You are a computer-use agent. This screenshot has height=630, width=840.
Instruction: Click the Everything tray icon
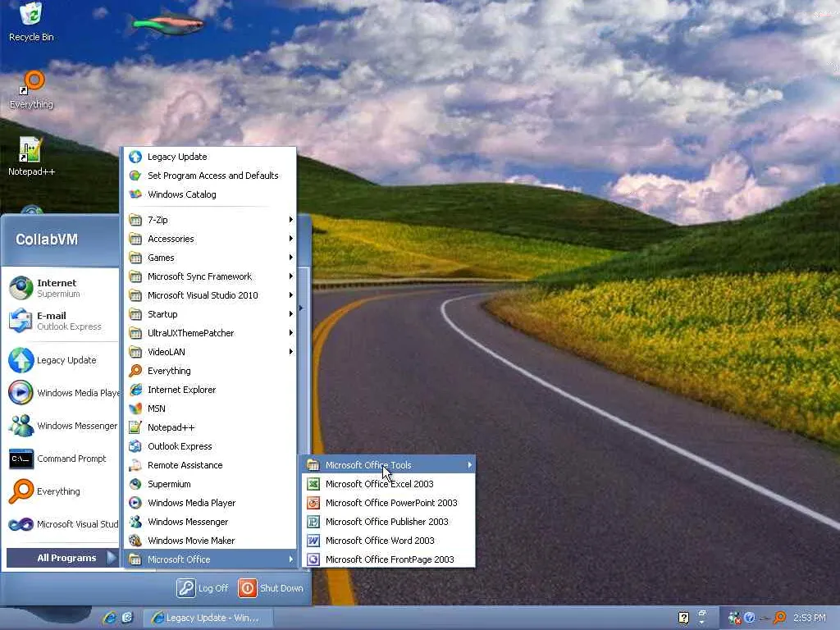780,618
